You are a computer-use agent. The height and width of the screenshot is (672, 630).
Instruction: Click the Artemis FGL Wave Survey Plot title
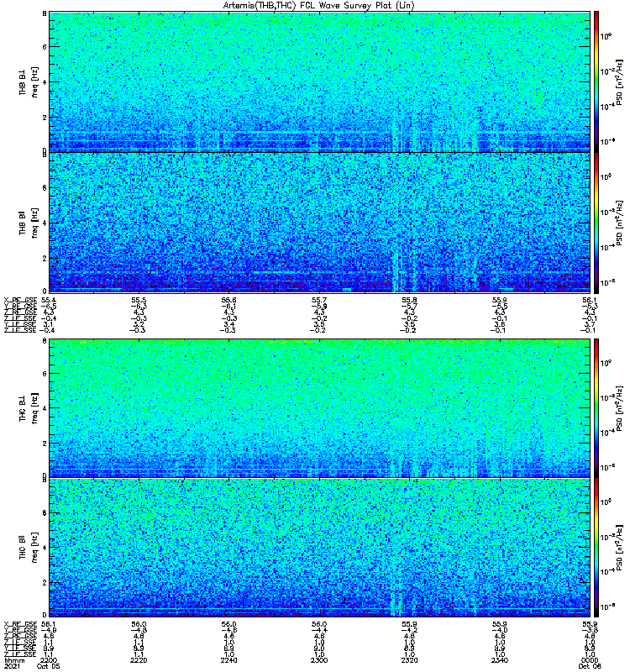click(x=318, y=6)
